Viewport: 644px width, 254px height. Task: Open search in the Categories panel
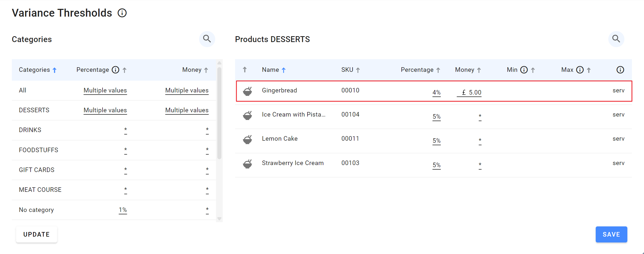(x=207, y=39)
